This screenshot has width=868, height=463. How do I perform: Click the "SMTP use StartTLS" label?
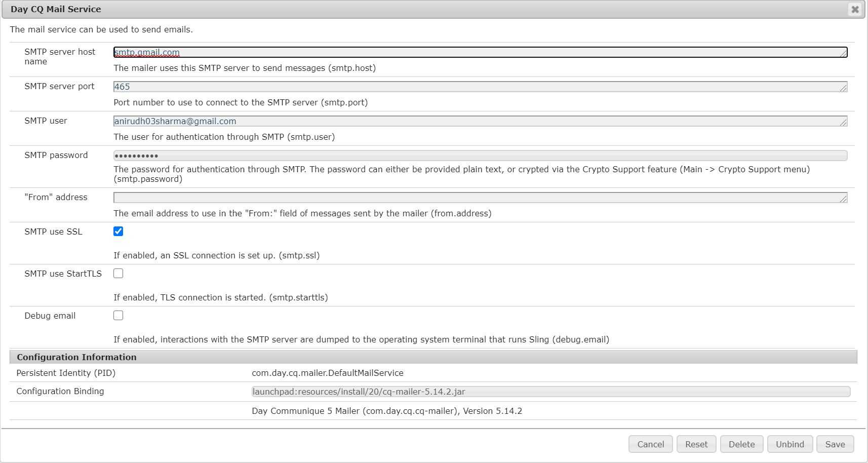(63, 274)
